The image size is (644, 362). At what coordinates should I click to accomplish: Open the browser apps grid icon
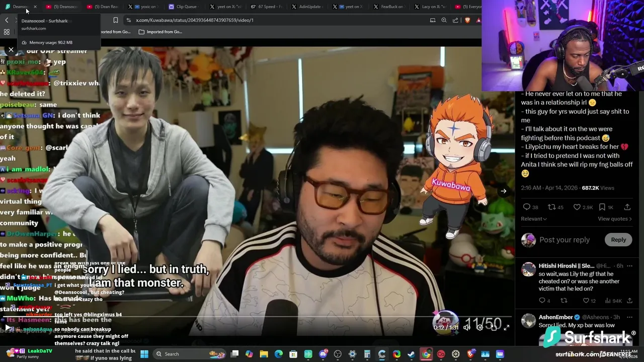(7, 32)
